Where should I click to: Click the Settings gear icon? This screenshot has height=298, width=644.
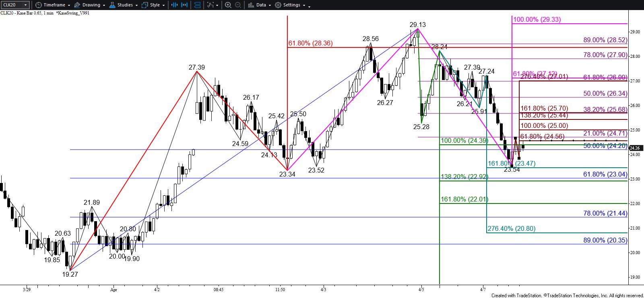pyautogui.click(x=278, y=5)
